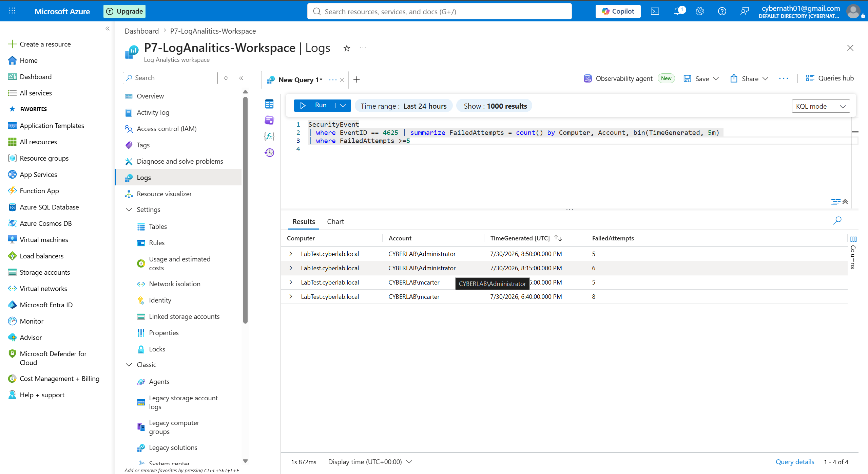Expand the mcarter row with 8 attempts
The height and width of the screenshot is (474, 868).
[x=291, y=297]
